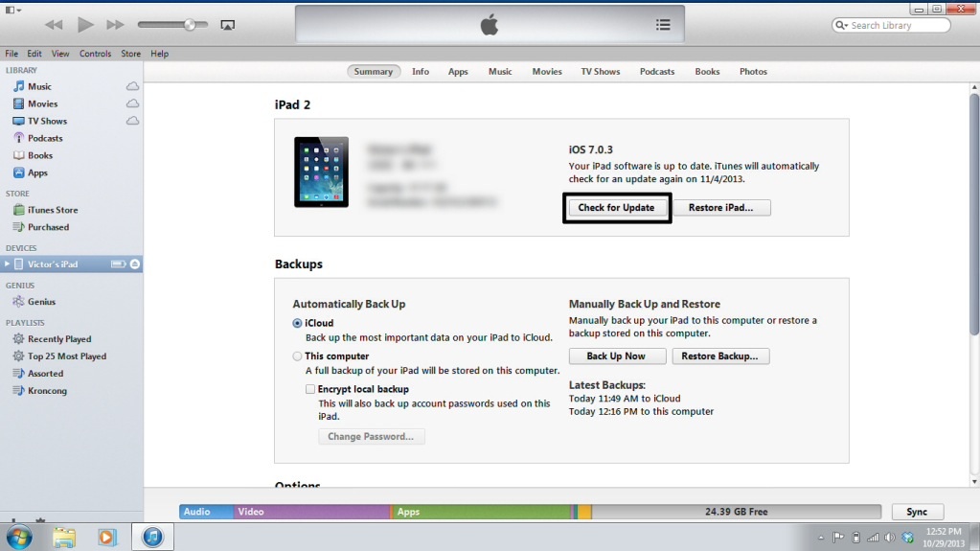Screen dimensions: 980x551
Task: Open the window menu icon at top-left
Action: click(x=12, y=10)
